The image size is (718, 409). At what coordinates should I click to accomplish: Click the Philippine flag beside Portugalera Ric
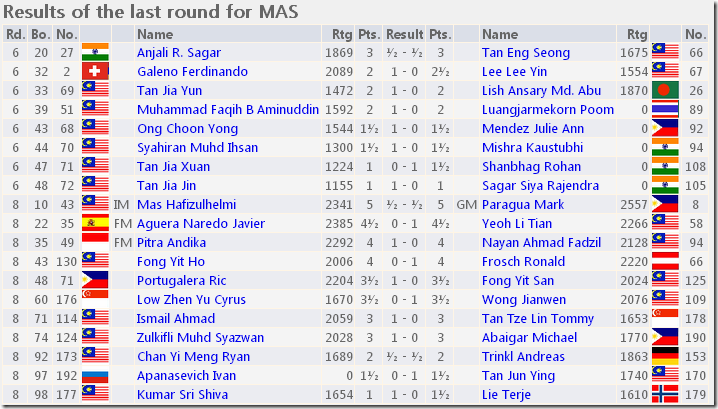tap(95, 280)
